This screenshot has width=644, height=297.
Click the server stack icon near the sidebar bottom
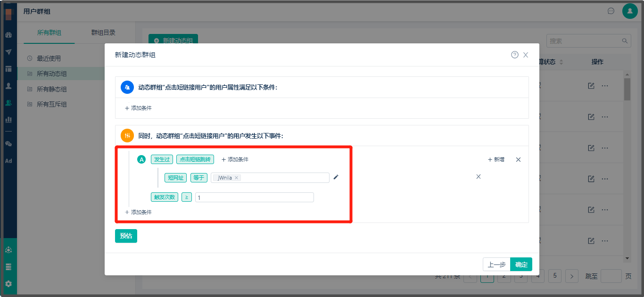(8, 267)
